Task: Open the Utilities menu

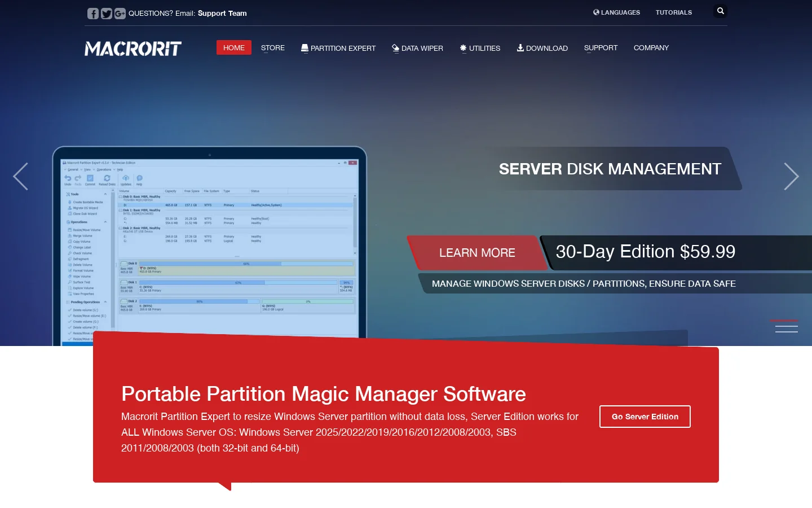Action: [480, 48]
